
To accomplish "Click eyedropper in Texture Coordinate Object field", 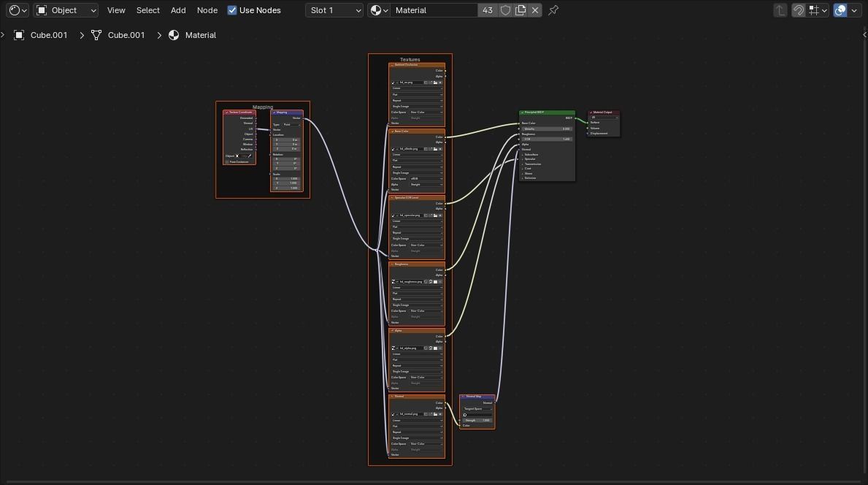I will click(250, 156).
